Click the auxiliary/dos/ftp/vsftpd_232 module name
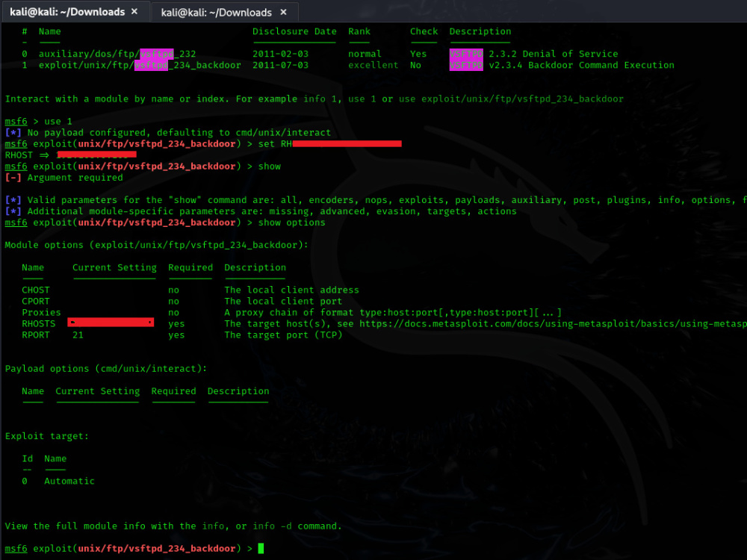Screen dimensions: 747x560 pyautogui.click(x=117, y=54)
